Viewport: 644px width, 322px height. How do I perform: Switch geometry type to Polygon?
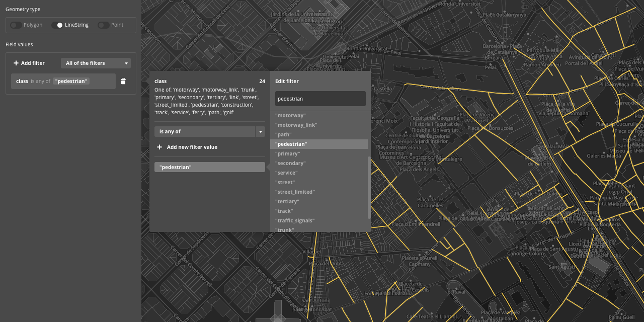click(26, 25)
